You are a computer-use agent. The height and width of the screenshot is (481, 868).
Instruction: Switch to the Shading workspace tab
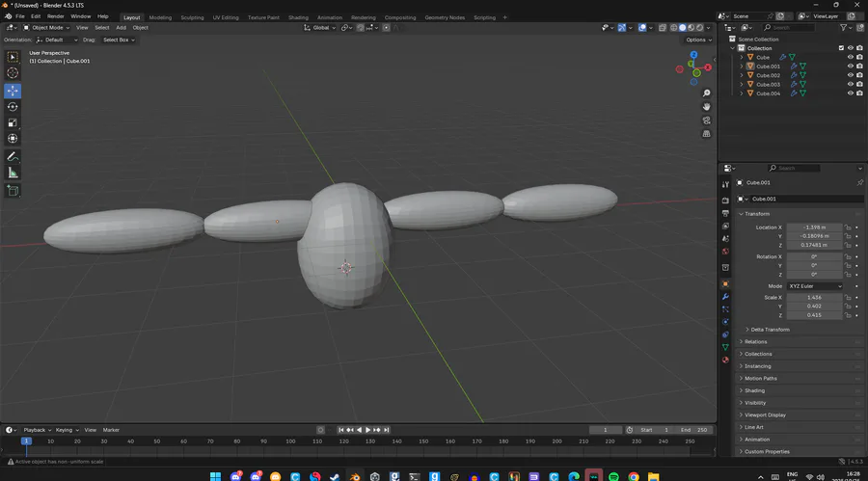pyautogui.click(x=298, y=17)
